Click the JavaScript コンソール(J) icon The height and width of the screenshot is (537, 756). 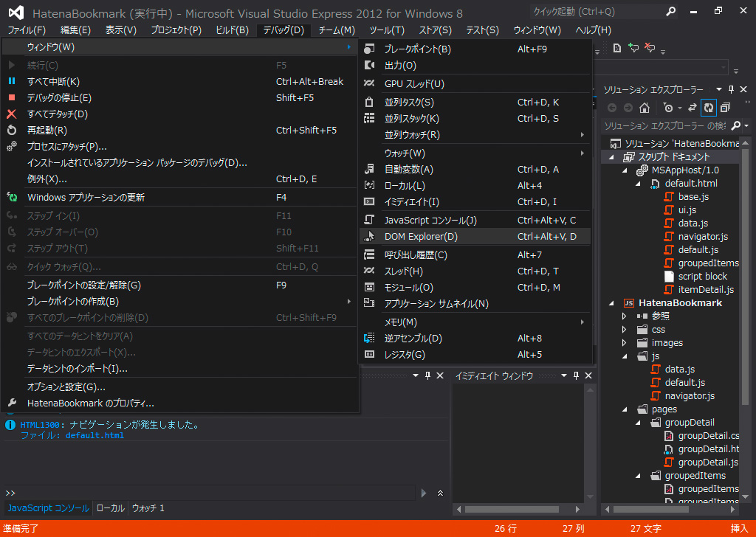[x=369, y=220]
